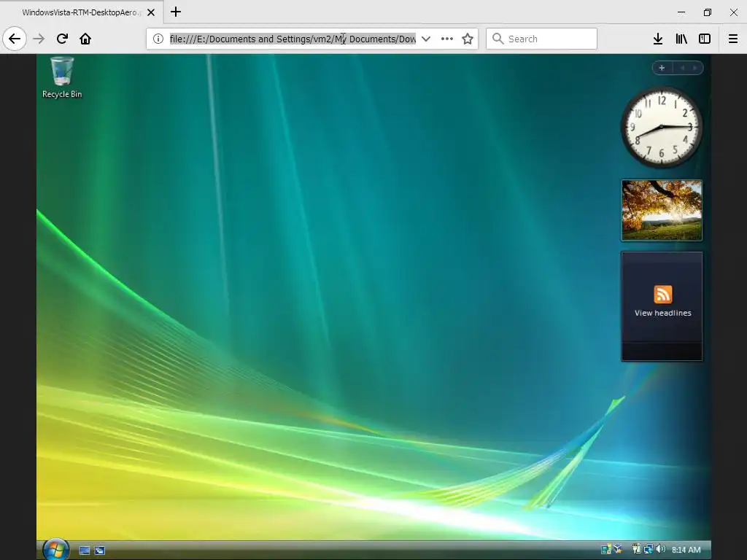Click the orange RSS feed icon
747x560 pixels.
(x=662, y=295)
